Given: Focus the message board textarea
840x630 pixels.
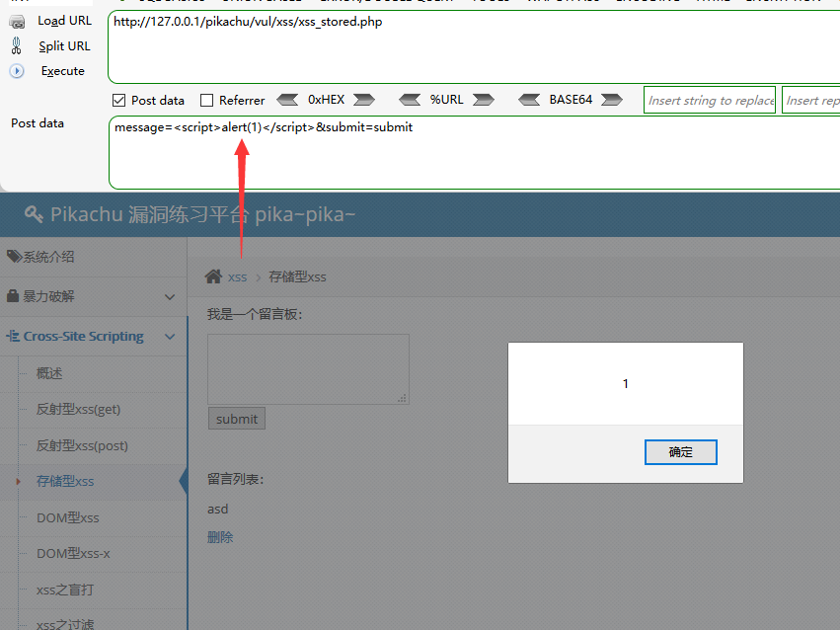Looking at the screenshot, I should coord(309,369).
